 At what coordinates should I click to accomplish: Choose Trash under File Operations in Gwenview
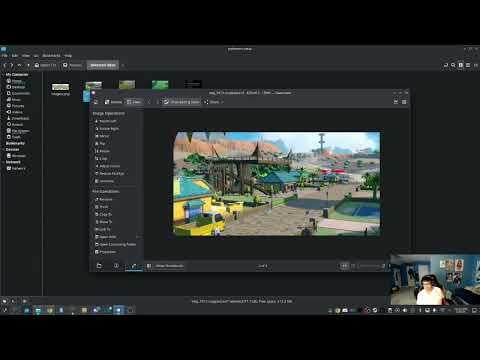102,207
